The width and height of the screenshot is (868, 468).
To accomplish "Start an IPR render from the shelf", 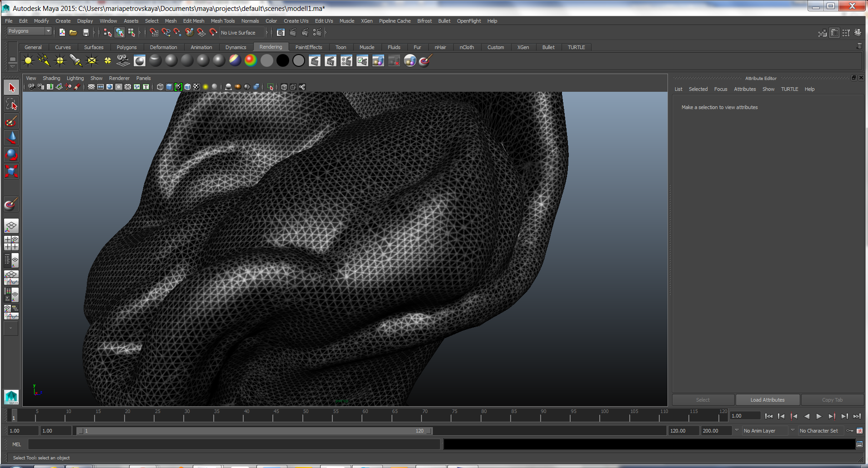I will click(x=330, y=60).
